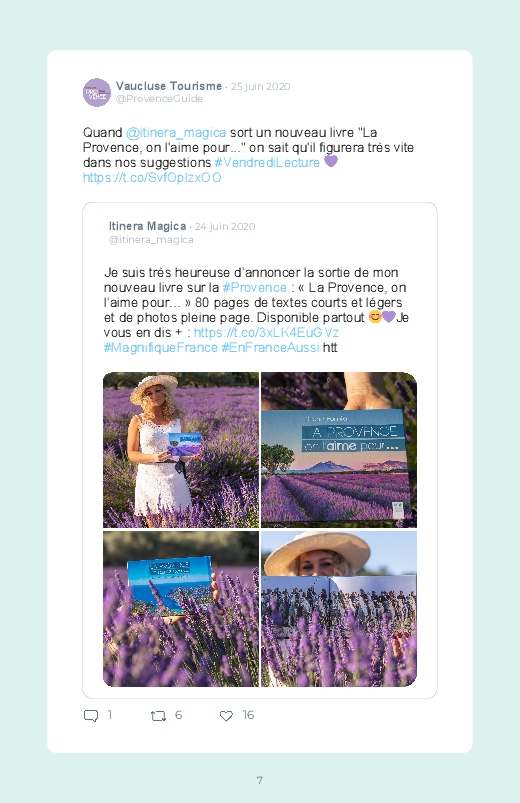This screenshot has width=520, height=803.
Task: Click the heart like icon
Action: pyautogui.click(x=226, y=716)
